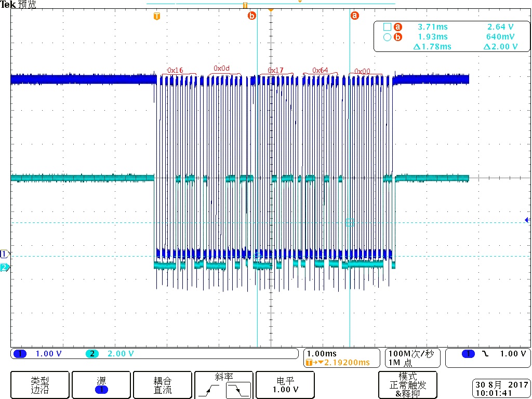Click the Δ1.78ms delta time readout

[x=433, y=46]
